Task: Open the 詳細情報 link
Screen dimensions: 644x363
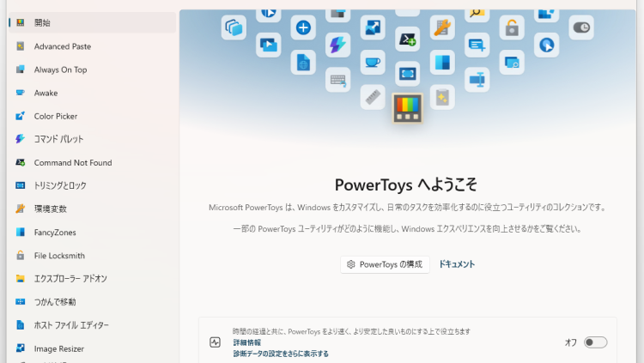Action: (246, 342)
